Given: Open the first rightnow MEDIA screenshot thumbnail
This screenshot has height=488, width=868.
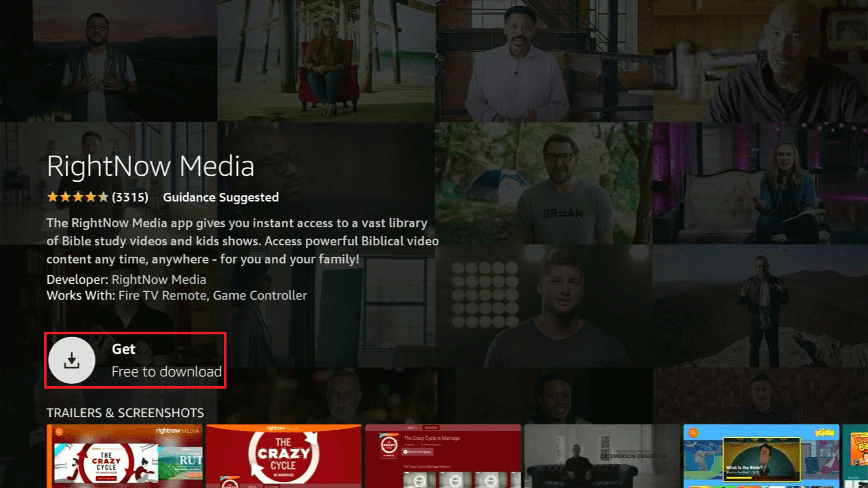Looking at the screenshot, I should point(124,456).
